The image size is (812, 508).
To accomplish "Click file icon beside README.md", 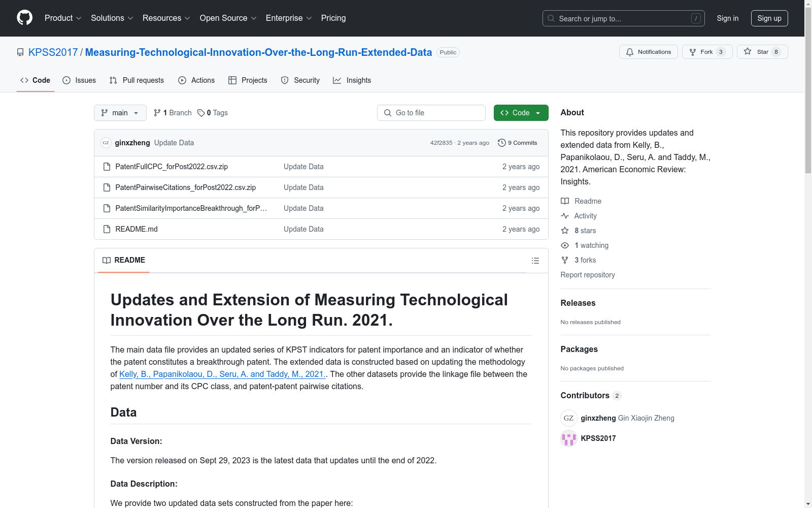I will tap(107, 229).
